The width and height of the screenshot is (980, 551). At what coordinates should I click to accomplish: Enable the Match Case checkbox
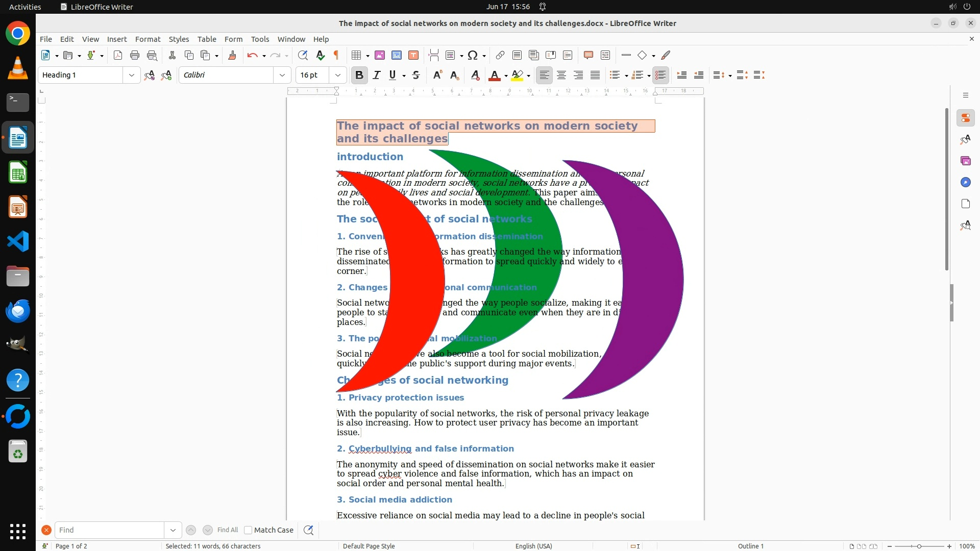(248, 530)
